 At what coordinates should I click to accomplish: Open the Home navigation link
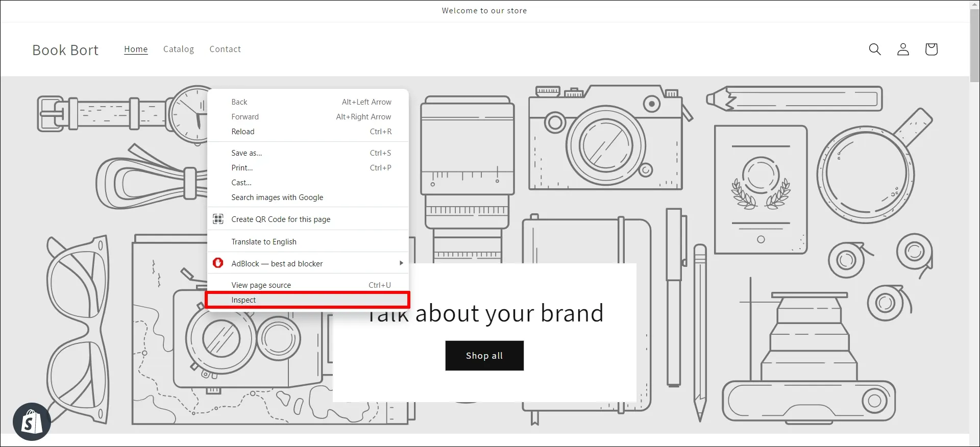pyautogui.click(x=136, y=49)
